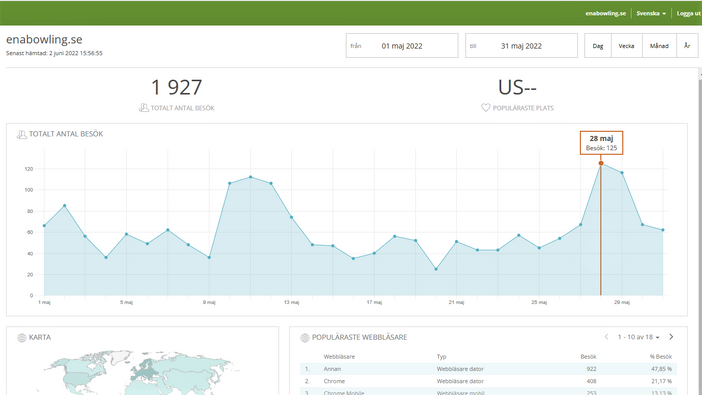702x395 pixels.
Task: Click the Typ column header
Action: [441, 357]
